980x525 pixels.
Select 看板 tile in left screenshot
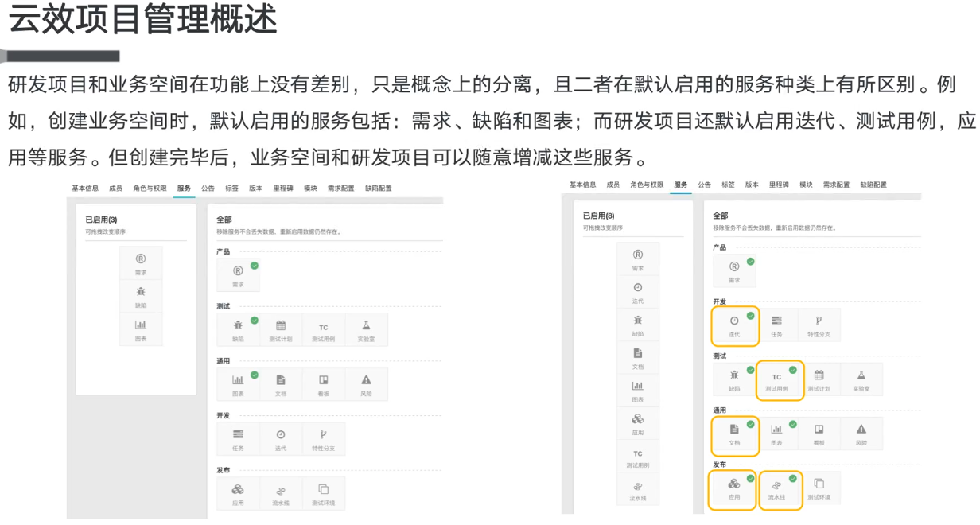[x=324, y=384]
